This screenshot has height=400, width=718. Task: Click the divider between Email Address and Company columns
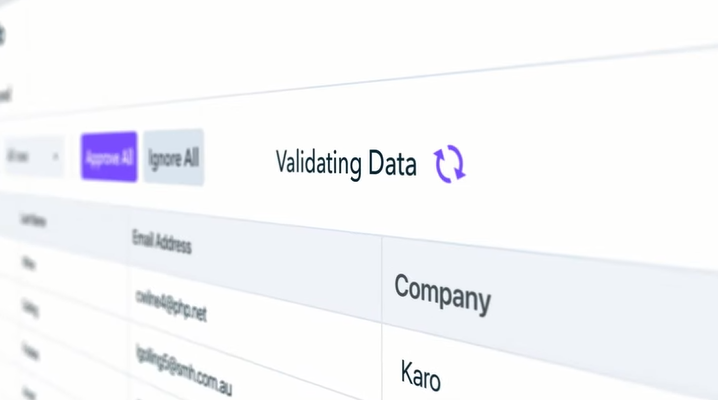point(382,318)
